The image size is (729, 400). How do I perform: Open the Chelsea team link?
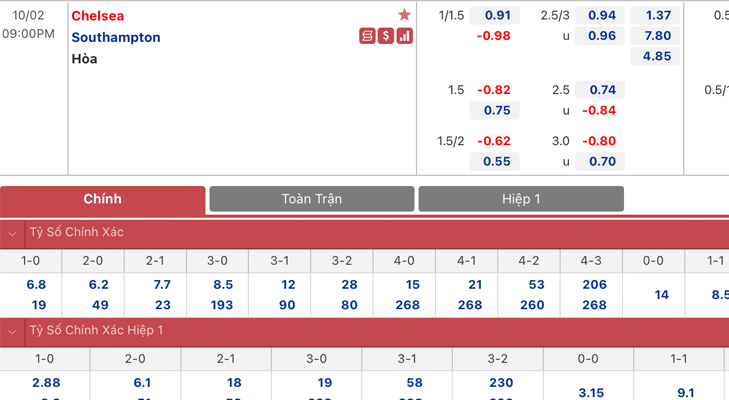click(98, 16)
